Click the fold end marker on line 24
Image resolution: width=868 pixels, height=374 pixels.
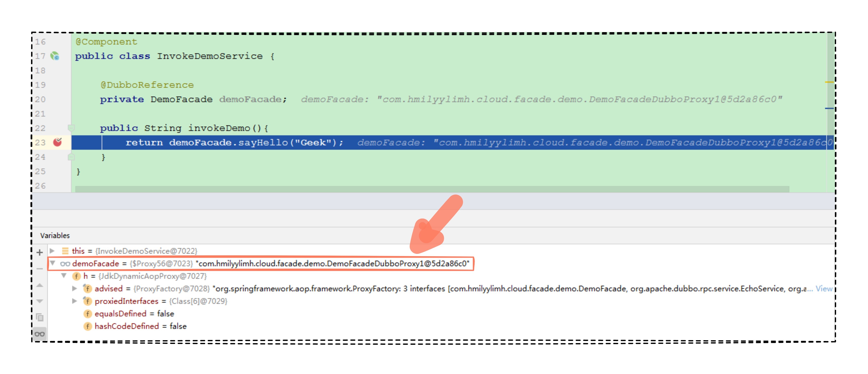click(71, 157)
